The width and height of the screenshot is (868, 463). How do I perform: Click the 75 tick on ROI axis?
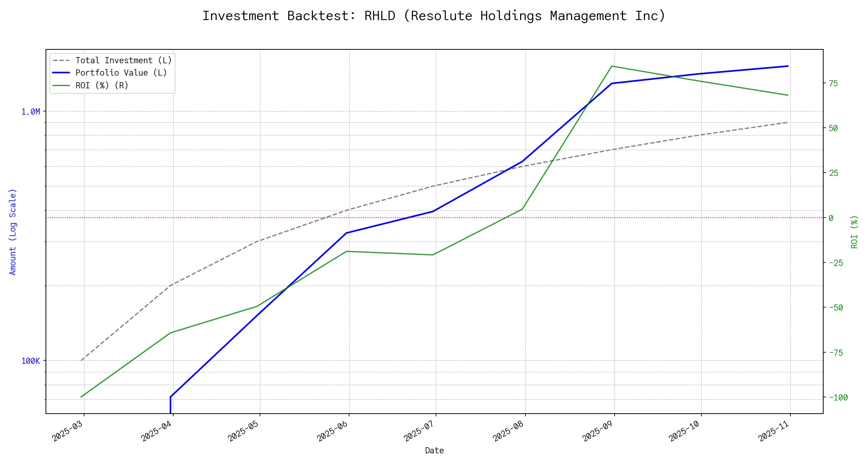click(833, 84)
